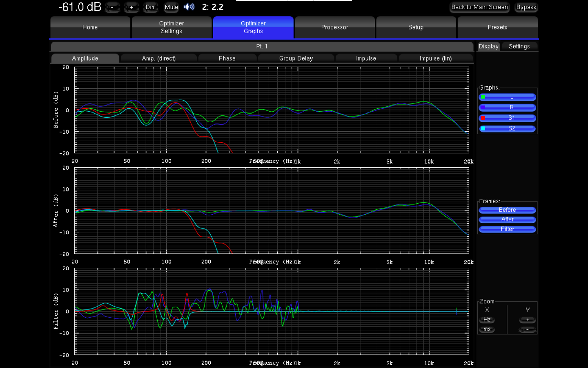Open the Group Delay tab

click(296, 58)
